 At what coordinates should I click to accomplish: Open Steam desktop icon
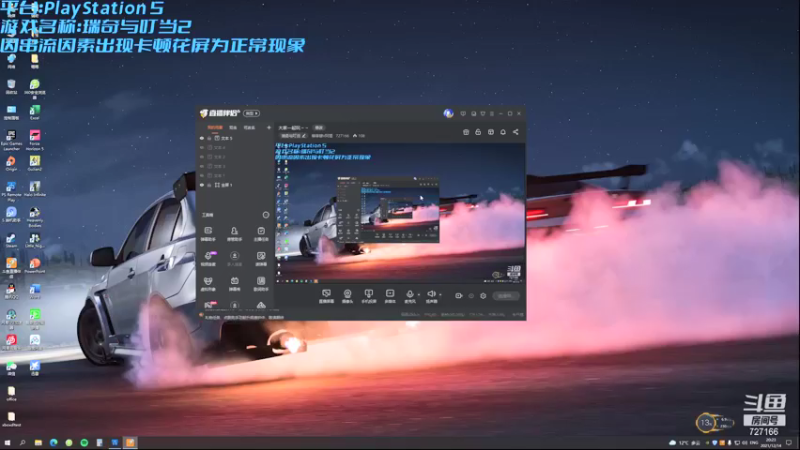[x=11, y=241]
